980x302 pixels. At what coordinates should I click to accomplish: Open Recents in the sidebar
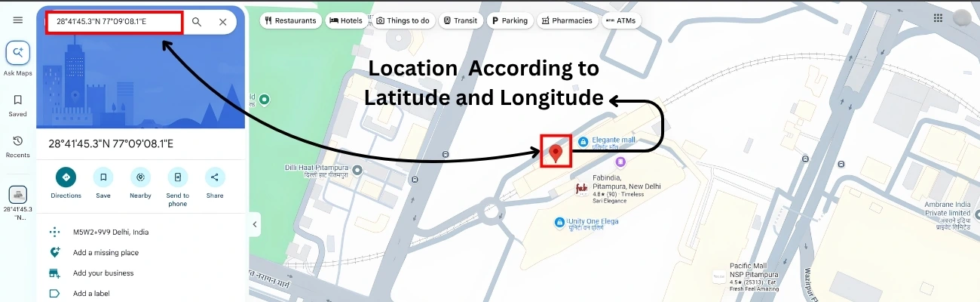pos(17,146)
